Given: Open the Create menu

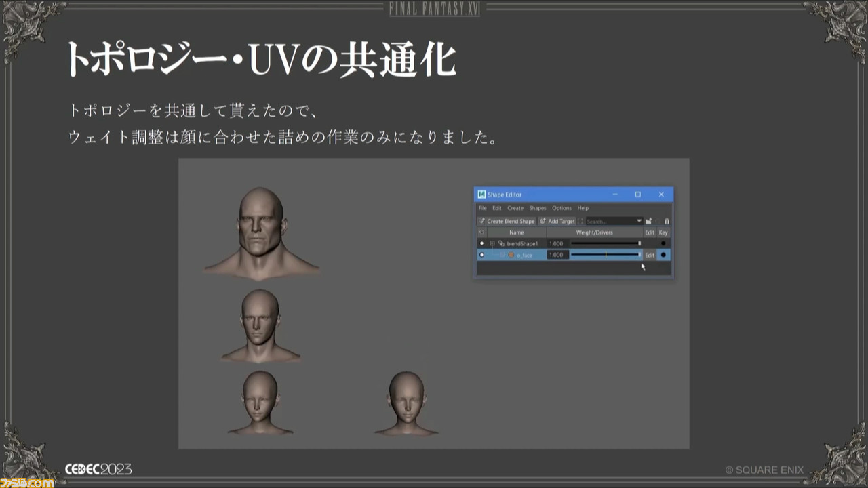Looking at the screenshot, I should click(515, 208).
